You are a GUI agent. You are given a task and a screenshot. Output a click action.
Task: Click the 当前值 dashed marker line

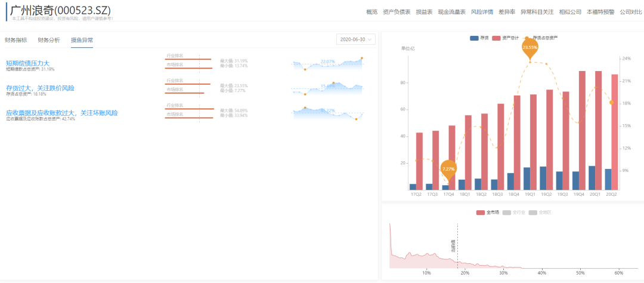[x=457, y=245]
